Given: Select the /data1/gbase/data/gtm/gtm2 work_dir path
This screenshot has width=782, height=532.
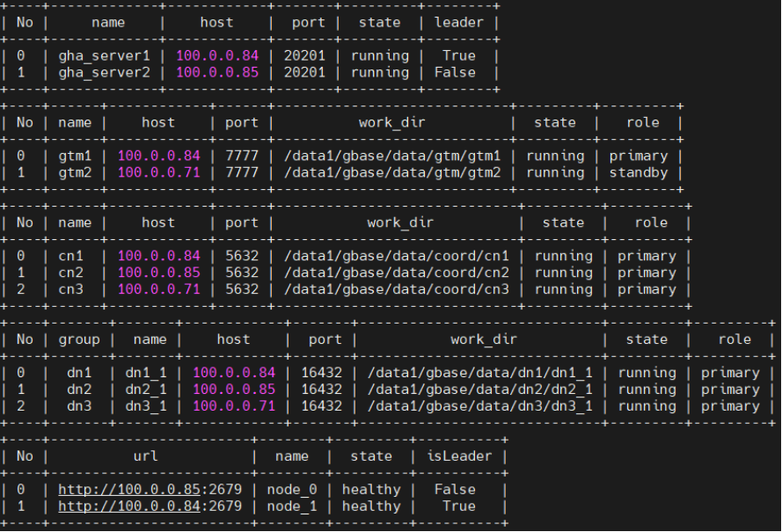Looking at the screenshot, I should coord(391,173).
